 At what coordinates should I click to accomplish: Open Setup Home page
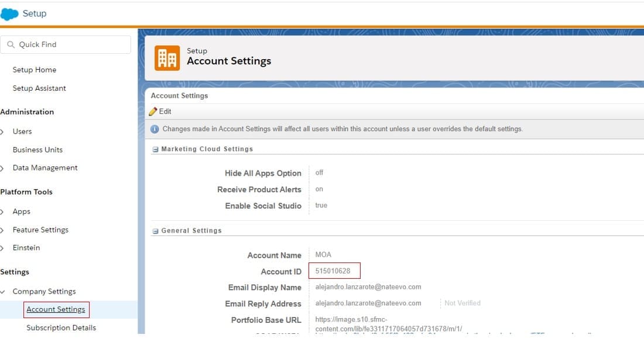[x=35, y=70]
